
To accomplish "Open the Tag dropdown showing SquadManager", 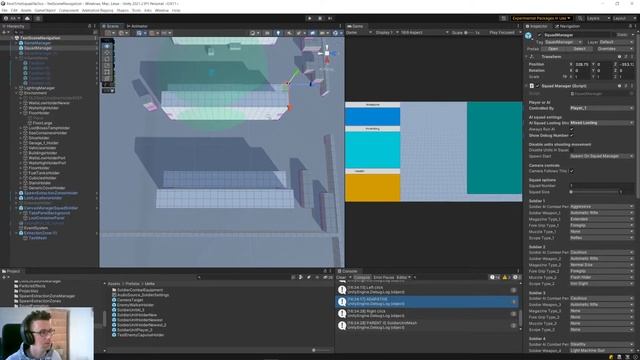I will pos(564,42).
